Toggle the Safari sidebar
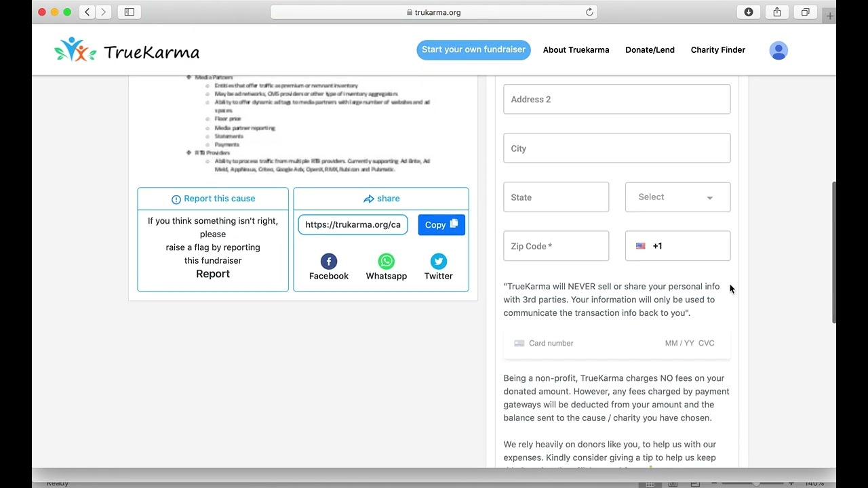 click(130, 12)
